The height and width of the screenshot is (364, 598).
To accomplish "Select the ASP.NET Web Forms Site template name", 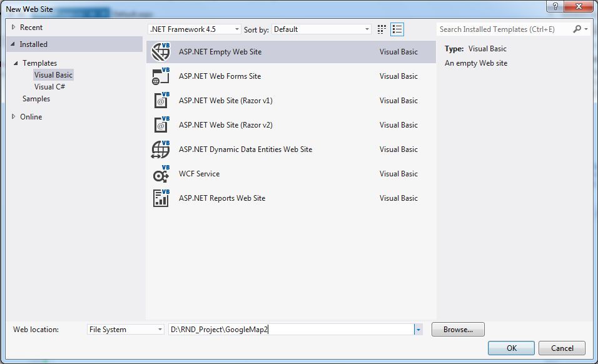I will point(220,76).
